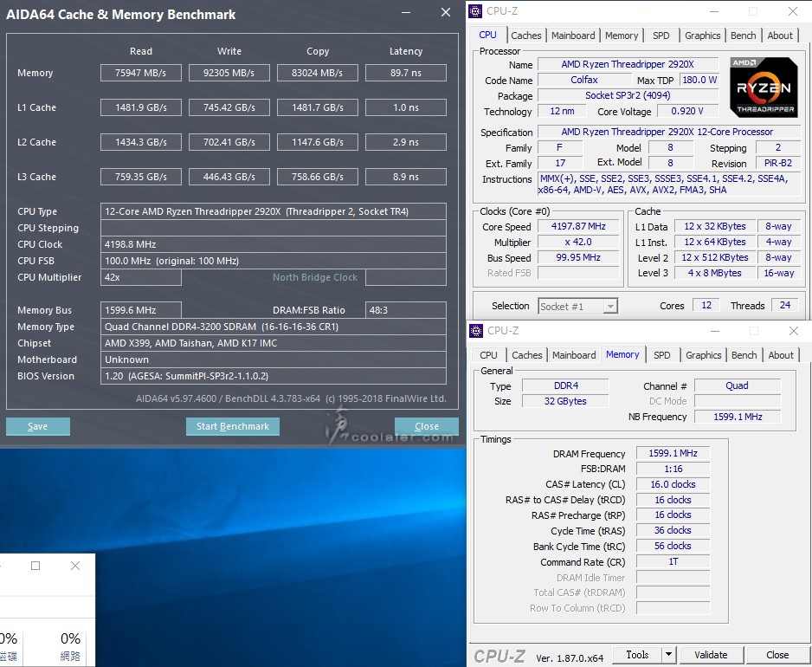Image resolution: width=812 pixels, height=667 pixels.
Task: Click the Cores count field showing 12
Action: (x=706, y=305)
